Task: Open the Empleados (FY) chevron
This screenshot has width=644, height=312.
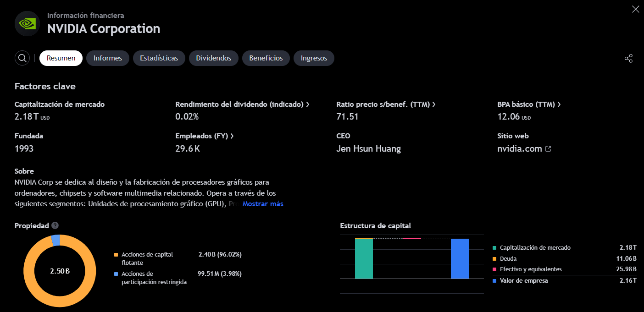Action: tap(232, 136)
